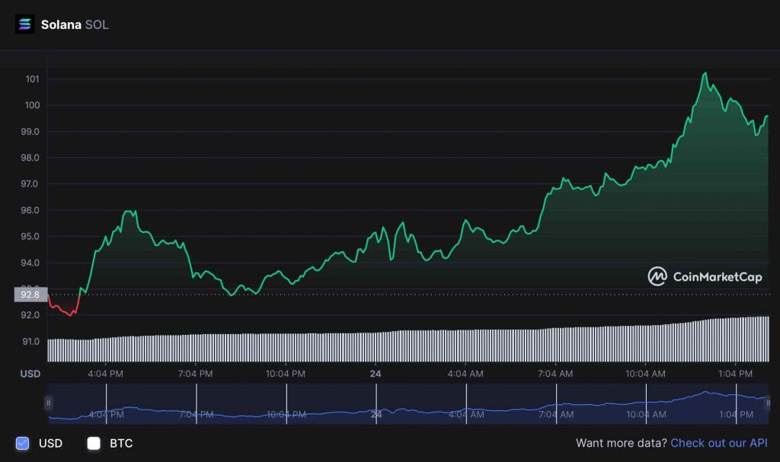The height and width of the screenshot is (462, 780).
Task: Click the left handle of range navigator
Action: pyautogui.click(x=48, y=403)
